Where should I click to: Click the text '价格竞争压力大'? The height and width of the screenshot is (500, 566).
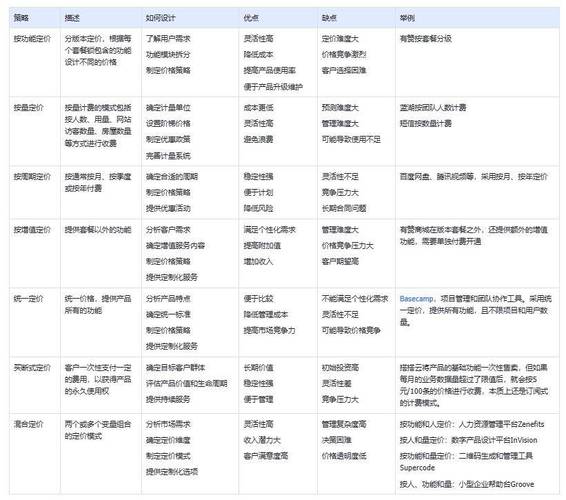(348, 245)
